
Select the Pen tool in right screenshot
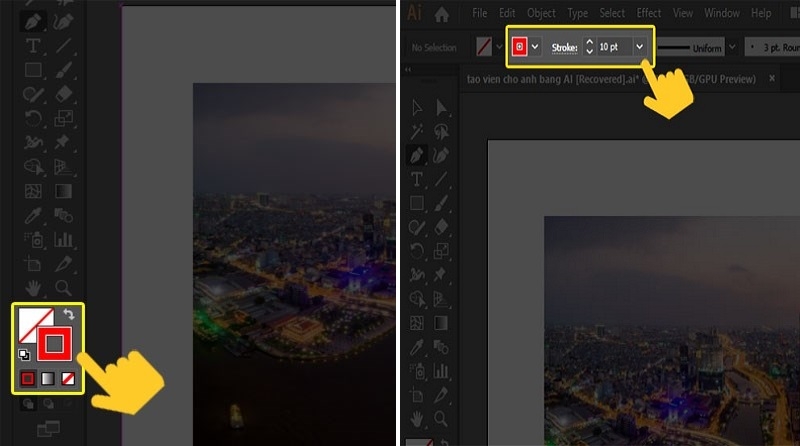point(416,155)
